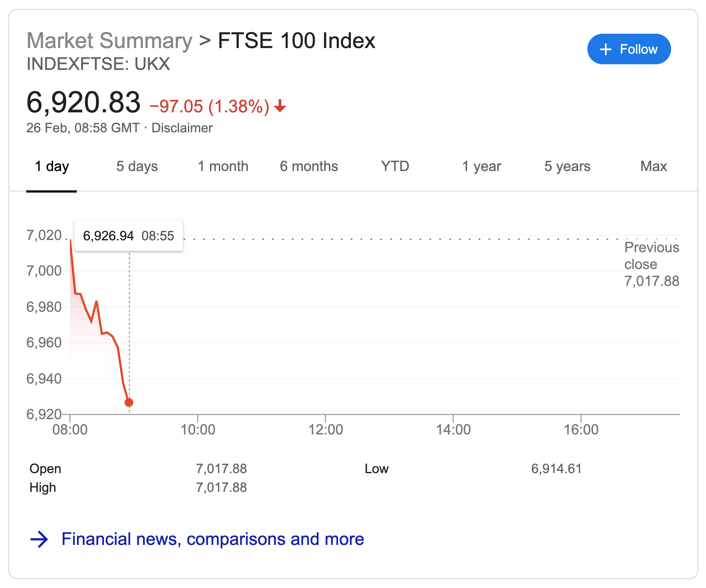Click the Follow button

pyautogui.click(x=629, y=49)
